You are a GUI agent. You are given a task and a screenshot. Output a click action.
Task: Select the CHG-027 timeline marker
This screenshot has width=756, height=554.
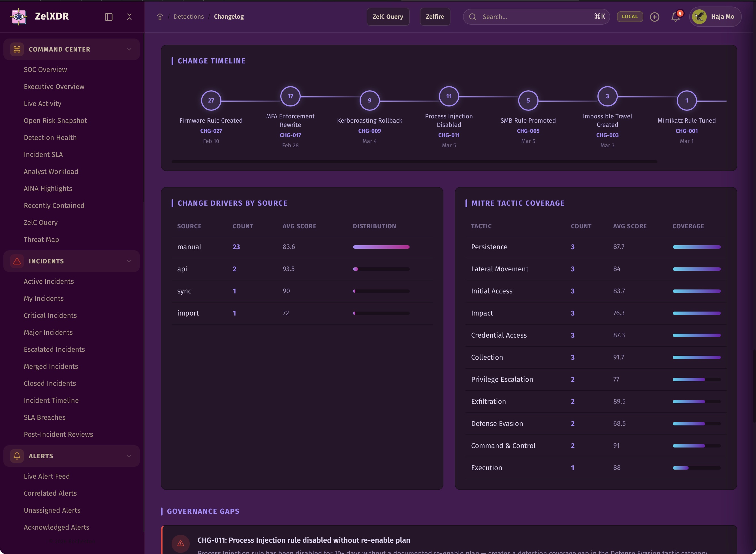tap(211, 100)
